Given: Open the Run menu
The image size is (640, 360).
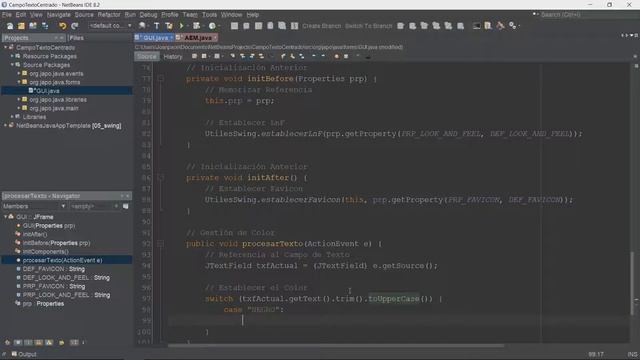Looking at the screenshot, I should 130,15.
